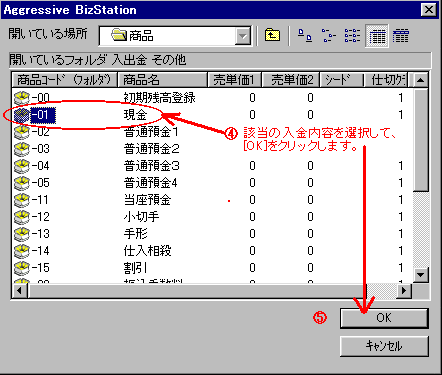Sort by 売単価2 column header

click(291, 80)
